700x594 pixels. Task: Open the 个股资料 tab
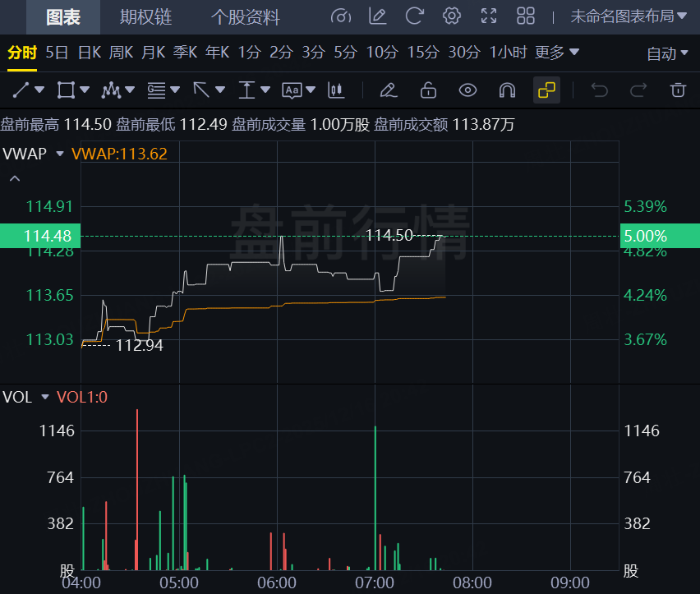(245, 16)
